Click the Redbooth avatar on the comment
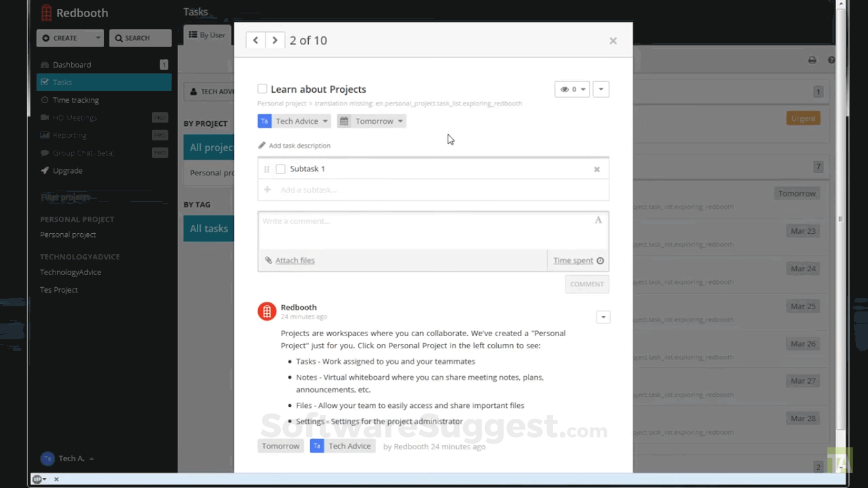This screenshot has width=868, height=488. coord(266,311)
